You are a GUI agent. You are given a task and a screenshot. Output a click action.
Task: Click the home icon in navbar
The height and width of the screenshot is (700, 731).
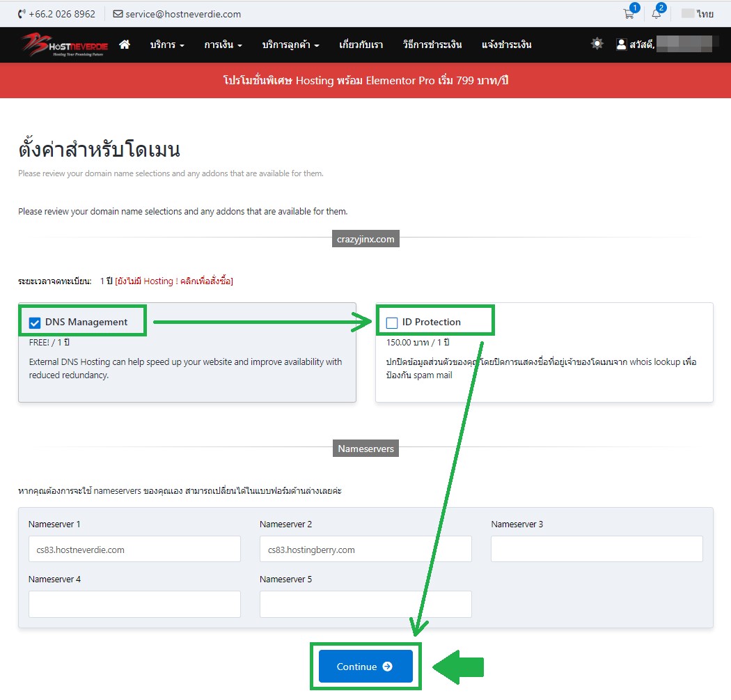tap(125, 45)
